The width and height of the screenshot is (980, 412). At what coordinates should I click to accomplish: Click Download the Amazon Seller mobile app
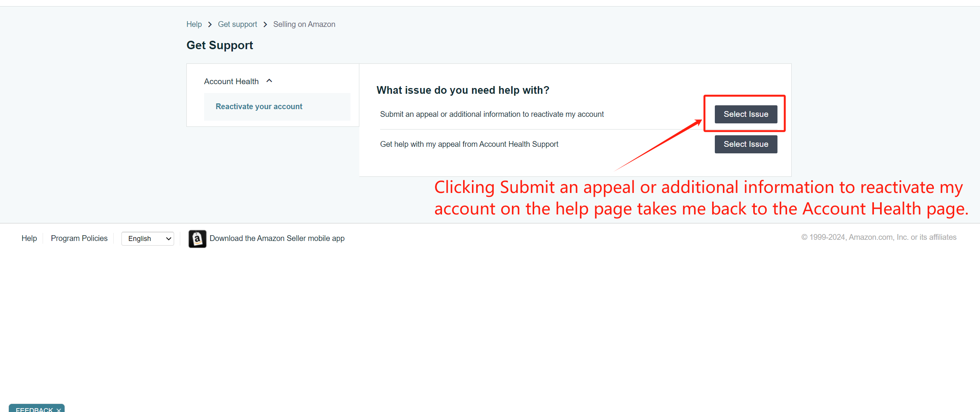pyautogui.click(x=277, y=238)
